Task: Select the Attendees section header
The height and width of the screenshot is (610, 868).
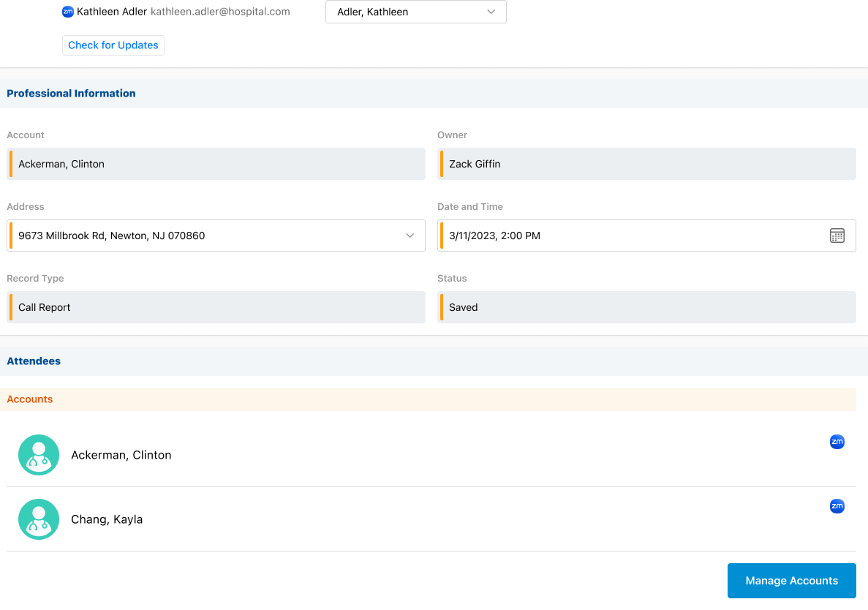Action: click(x=34, y=361)
